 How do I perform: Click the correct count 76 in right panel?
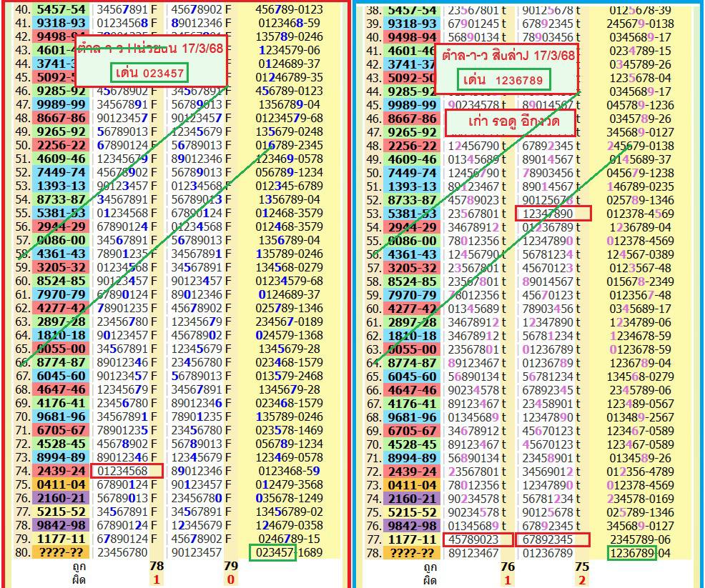(507, 567)
